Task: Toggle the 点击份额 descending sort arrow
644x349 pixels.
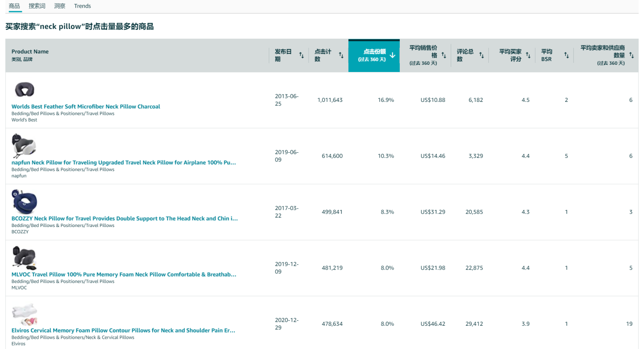Action: pyautogui.click(x=392, y=55)
